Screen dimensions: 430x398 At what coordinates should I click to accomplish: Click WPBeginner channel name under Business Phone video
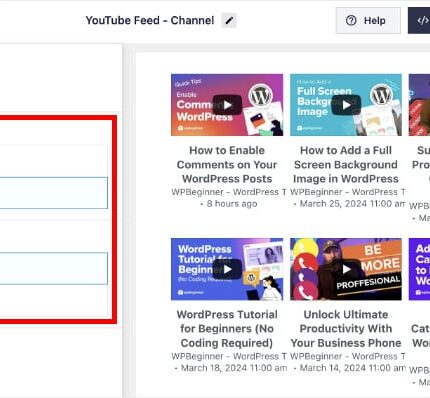pos(348,356)
